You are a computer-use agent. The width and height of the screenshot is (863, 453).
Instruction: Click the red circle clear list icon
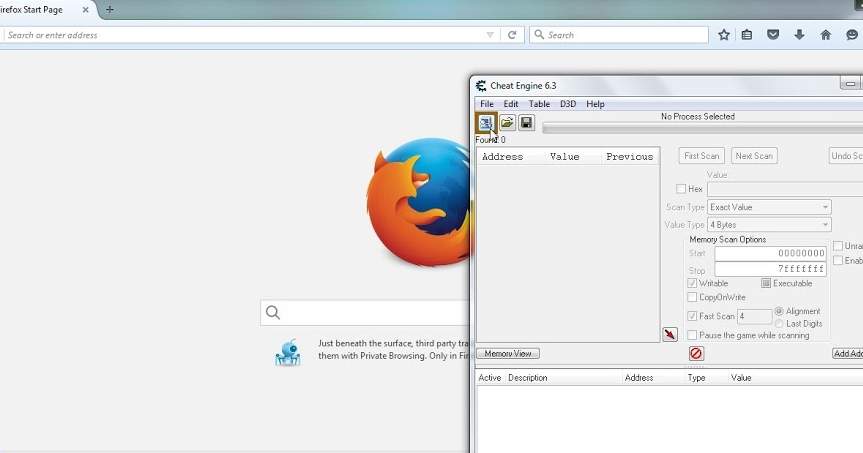pyautogui.click(x=696, y=353)
